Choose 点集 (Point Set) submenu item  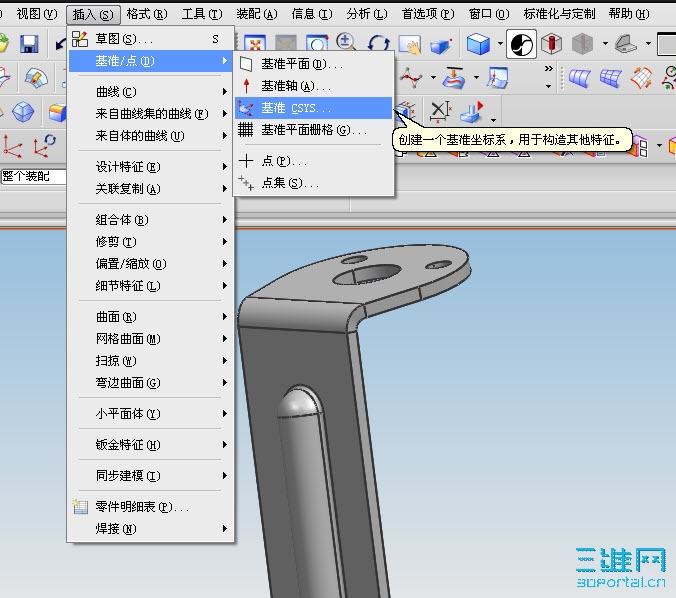click(314, 183)
